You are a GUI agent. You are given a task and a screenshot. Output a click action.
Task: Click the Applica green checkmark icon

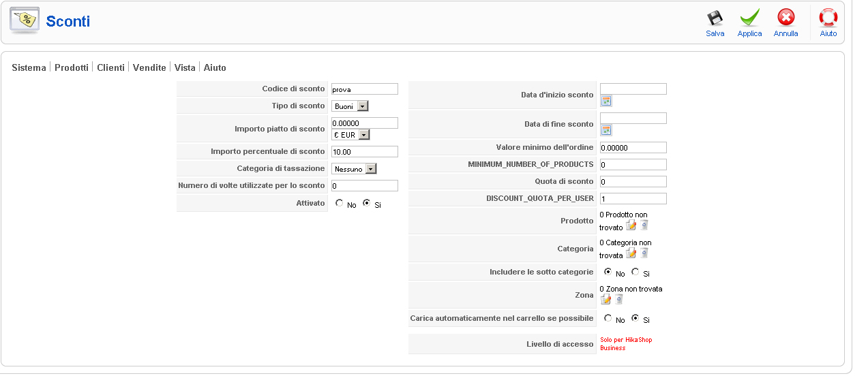pos(749,18)
